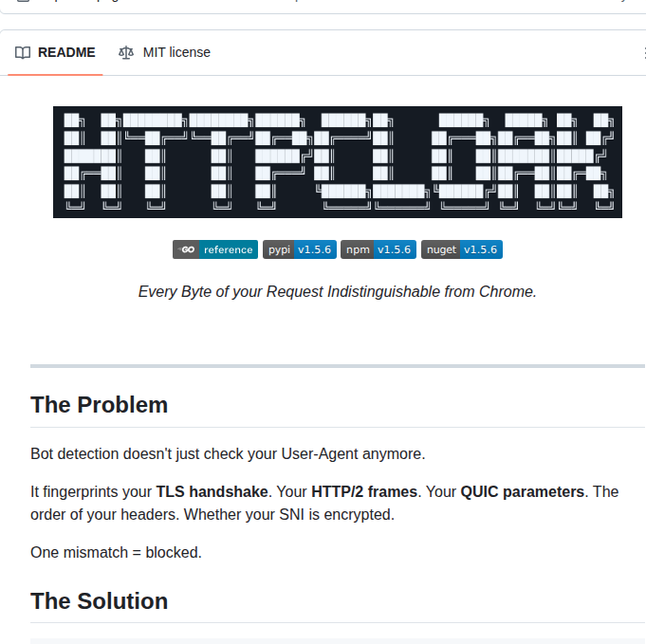Click 'One mismatch = blocked.' line
Image resolution: width=646 pixels, height=644 pixels.
click(116, 553)
